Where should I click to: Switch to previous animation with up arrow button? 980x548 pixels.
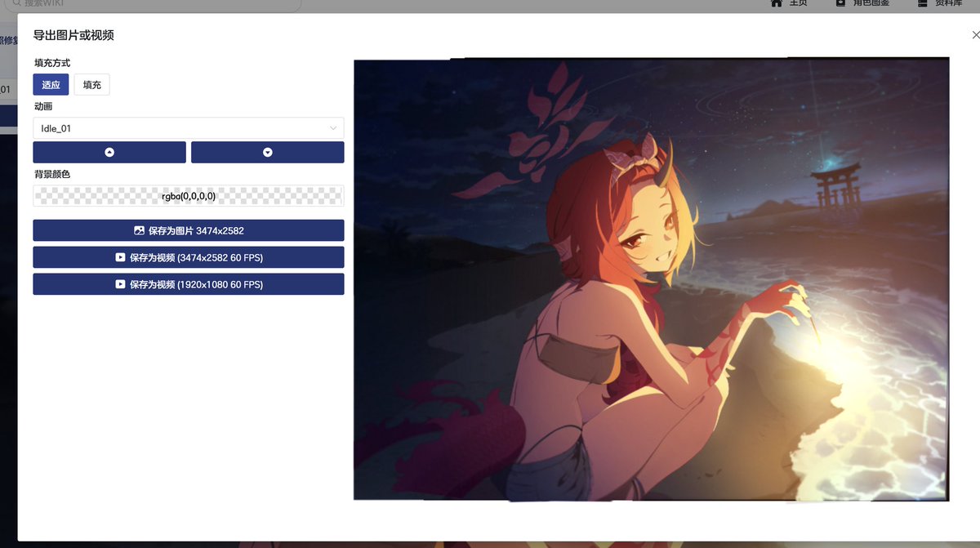pos(109,152)
